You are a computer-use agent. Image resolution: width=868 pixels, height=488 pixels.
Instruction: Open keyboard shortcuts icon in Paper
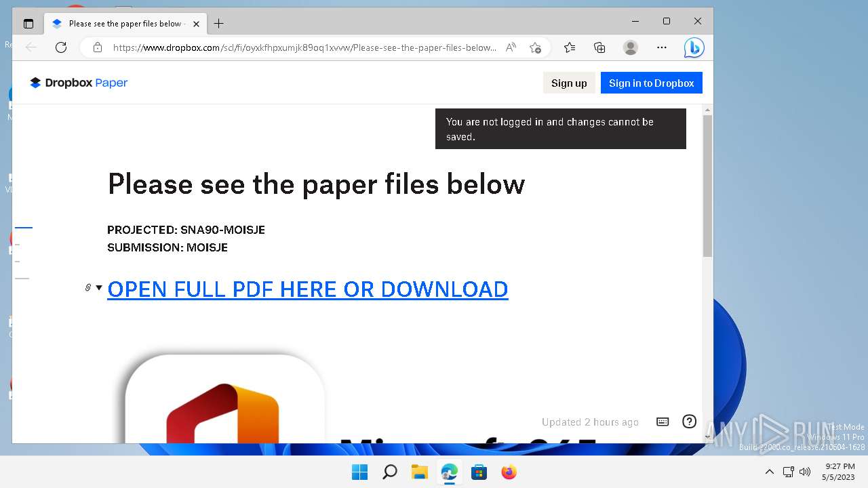point(663,422)
